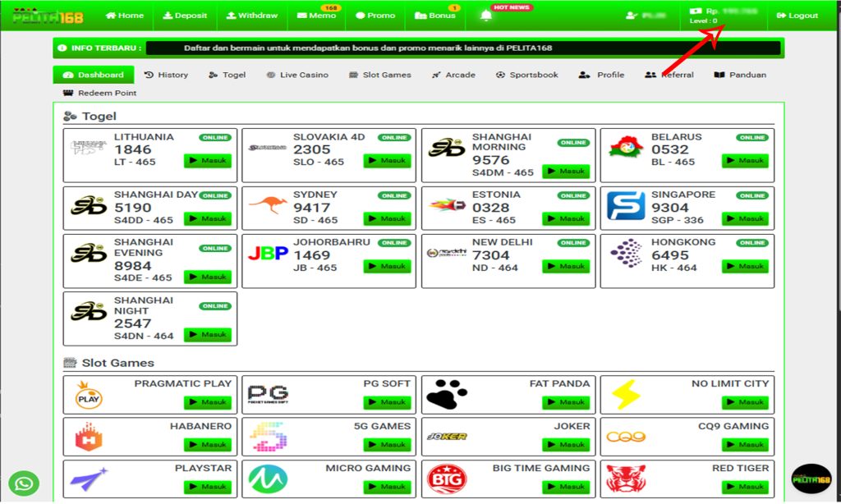841x504 pixels.
Task: Click the No Limit City lightning logo
Action: (626, 395)
